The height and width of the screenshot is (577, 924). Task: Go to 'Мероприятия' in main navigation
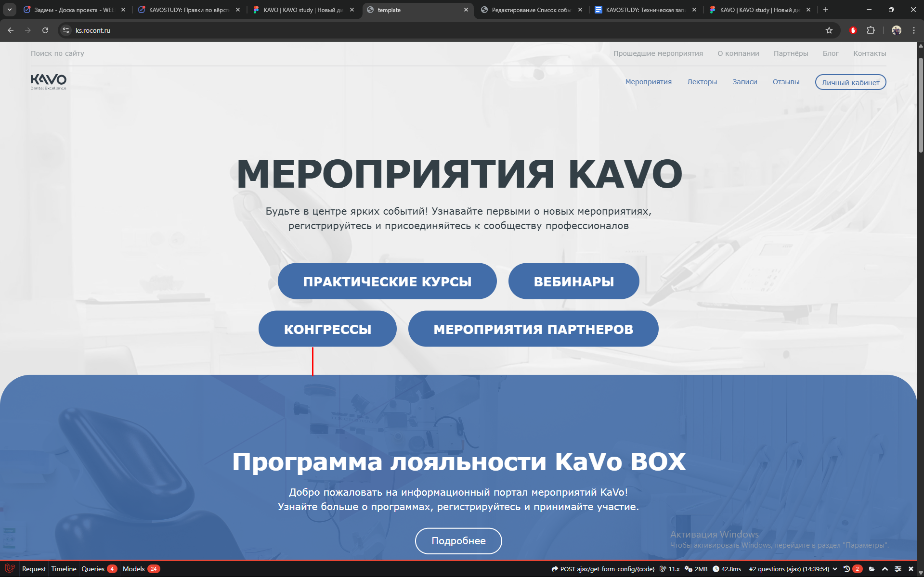pos(648,82)
